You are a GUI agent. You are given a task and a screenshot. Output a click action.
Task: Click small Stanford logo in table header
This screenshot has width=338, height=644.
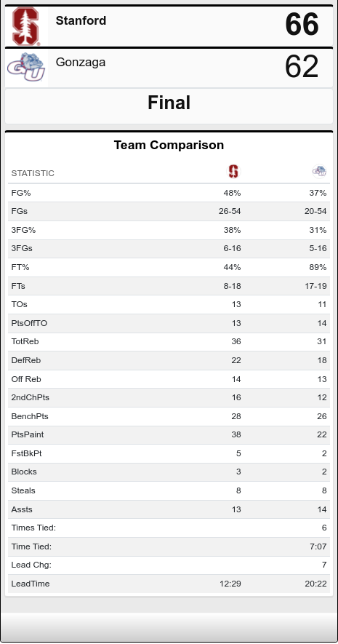click(x=233, y=171)
